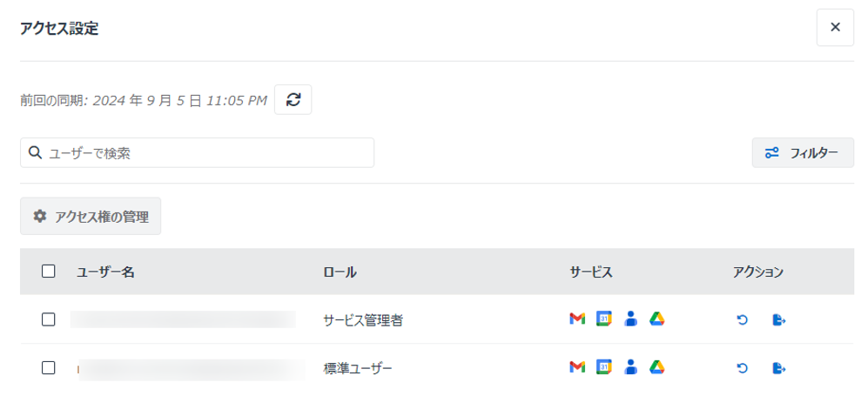The image size is (868, 396).
Task: Click Gmail icon for サービス管理者 row
Action: point(577,319)
